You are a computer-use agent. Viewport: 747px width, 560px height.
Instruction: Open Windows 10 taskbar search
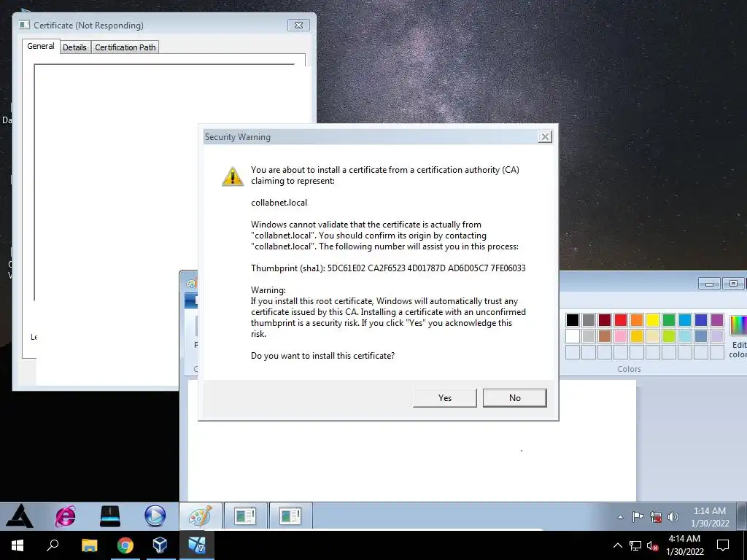click(x=53, y=545)
